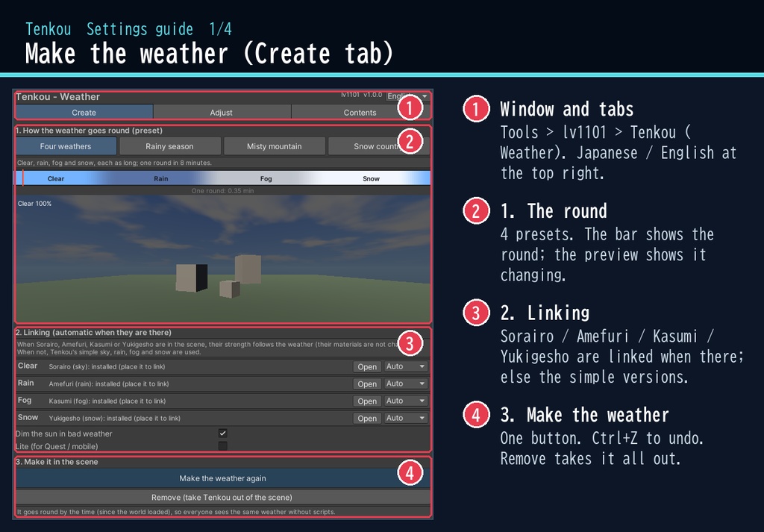The width and height of the screenshot is (764, 532).
Task: Go to the Contents tab
Action: 360,113
